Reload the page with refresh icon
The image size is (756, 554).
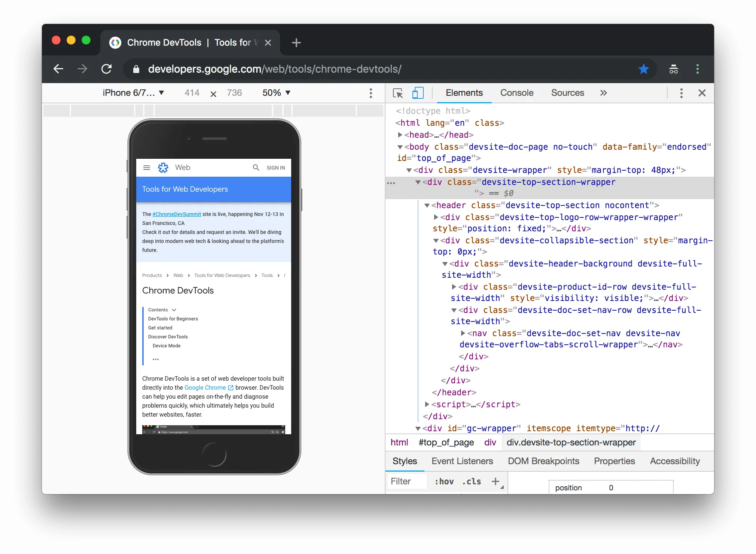pos(107,69)
